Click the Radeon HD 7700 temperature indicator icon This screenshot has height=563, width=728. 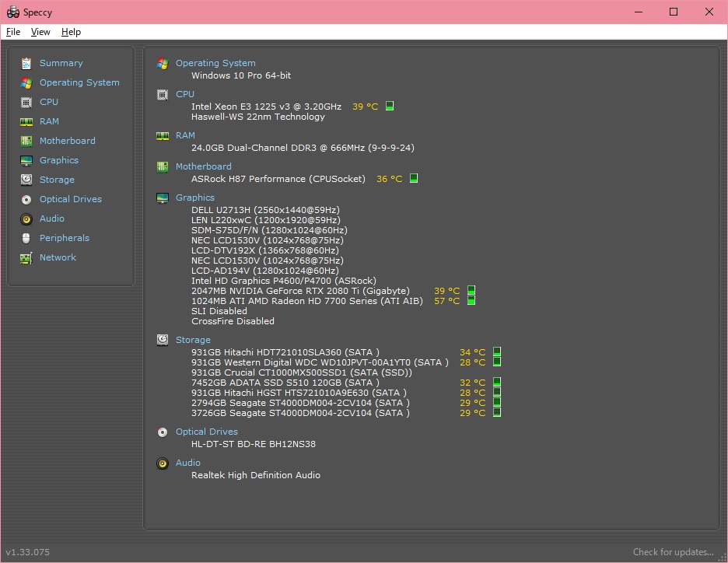(x=471, y=301)
